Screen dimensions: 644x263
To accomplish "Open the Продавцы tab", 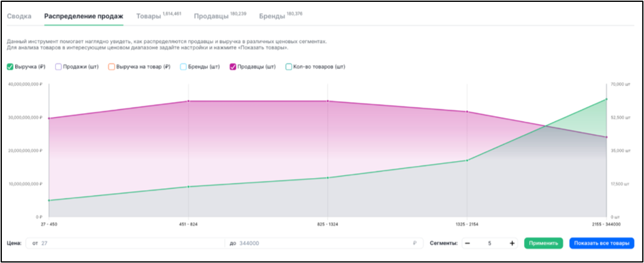I will tap(220, 16).
